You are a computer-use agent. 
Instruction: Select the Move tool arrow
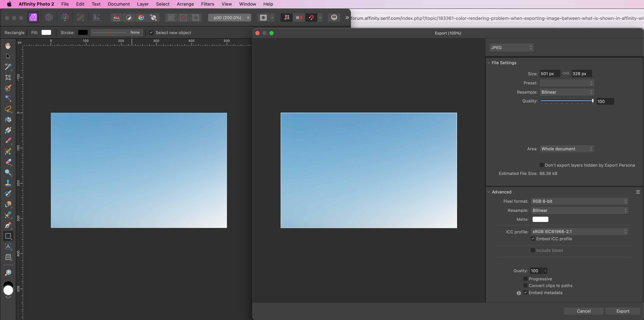pyautogui.click(x=8, y=56)
